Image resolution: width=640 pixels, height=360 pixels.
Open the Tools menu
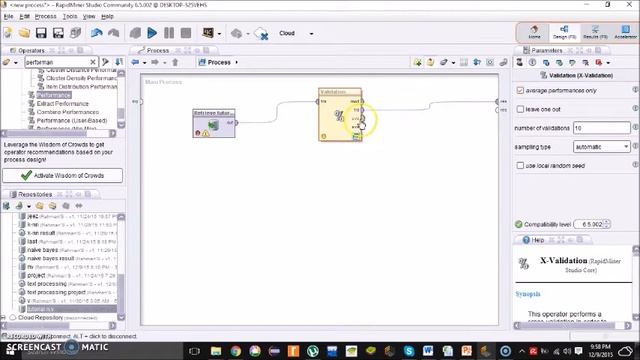[70, 16]
